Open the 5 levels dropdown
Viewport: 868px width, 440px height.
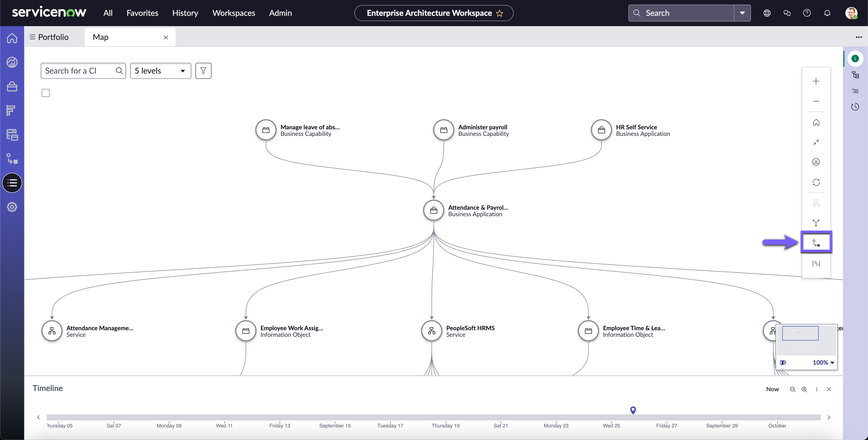pos(160,71)
